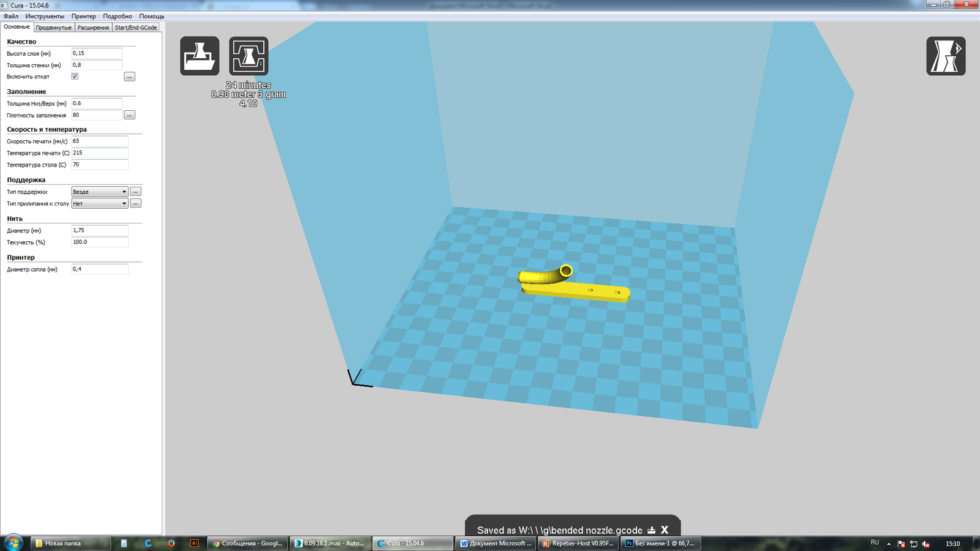The width and height of the screenshot is (980, 551).
Task: Open the Принтер menu
Action: 83,17
